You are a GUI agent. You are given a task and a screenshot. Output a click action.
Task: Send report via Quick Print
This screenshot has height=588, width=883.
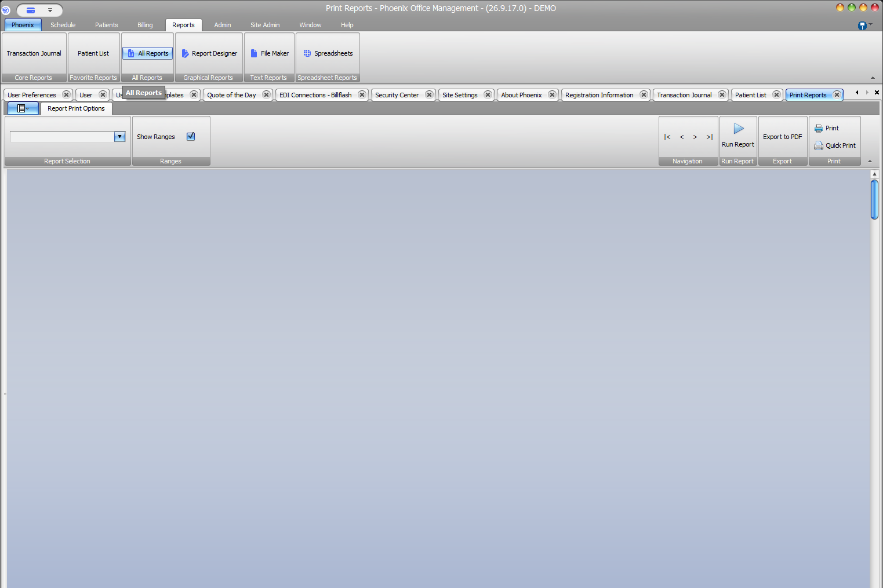[835, 145]
